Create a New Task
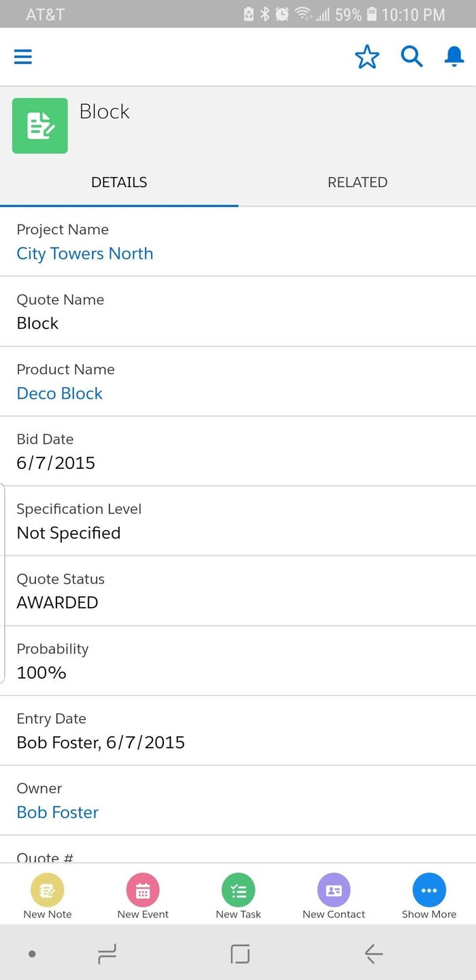Viewport: 476px width, 980px height. (x=238, y=897)
